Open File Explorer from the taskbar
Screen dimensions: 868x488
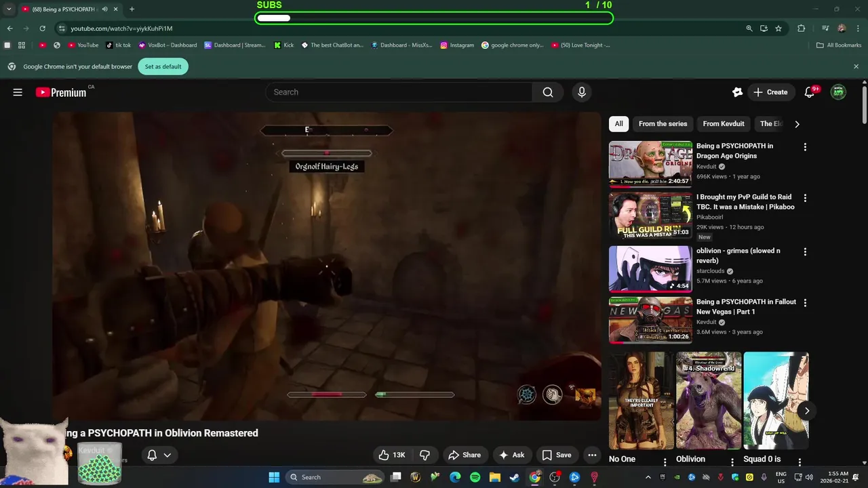coord(495,477)
